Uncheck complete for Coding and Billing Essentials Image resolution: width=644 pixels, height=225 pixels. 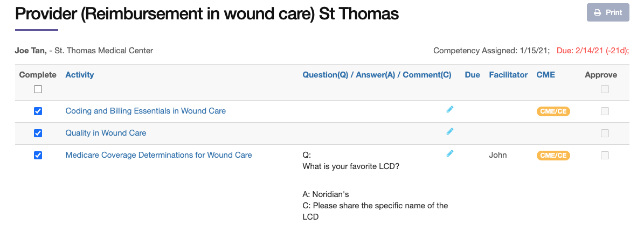(38, 111)
